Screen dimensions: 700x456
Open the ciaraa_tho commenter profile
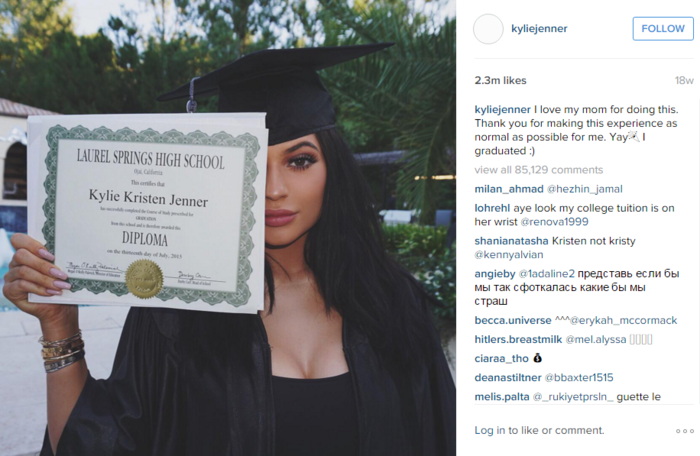pyautogui.click(x=501, y=358)
